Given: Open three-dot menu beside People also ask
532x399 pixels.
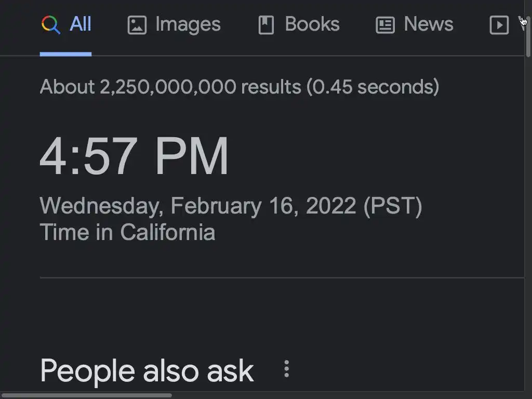Looking at the screenshot, I should click(x=286, y=369).
